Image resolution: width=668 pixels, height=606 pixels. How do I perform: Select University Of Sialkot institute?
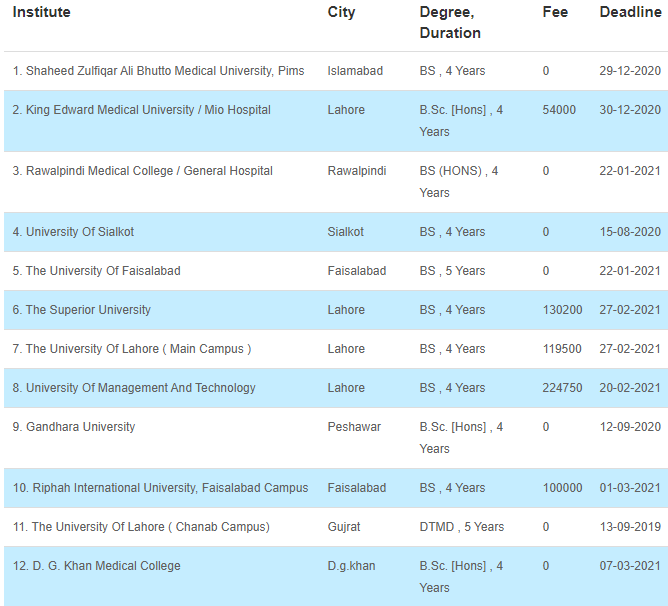(x=73, y=232)
